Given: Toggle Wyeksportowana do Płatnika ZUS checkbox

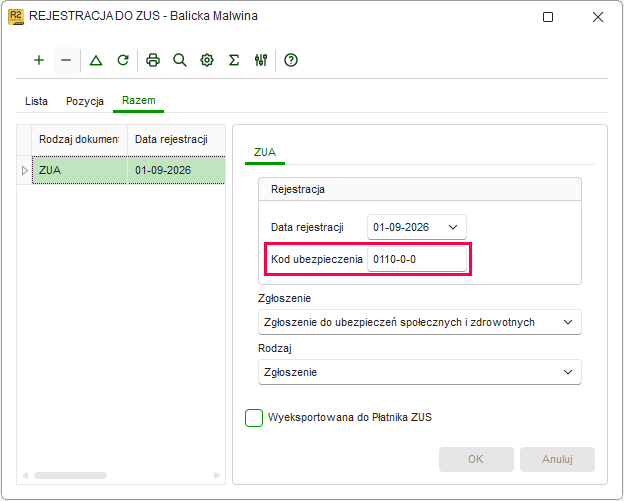Looking at the screenshot, I should [254, 417].
